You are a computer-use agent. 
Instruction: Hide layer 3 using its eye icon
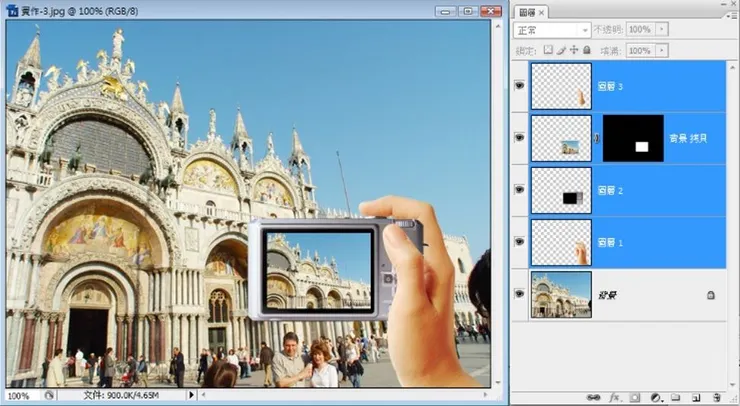tap(519, 87)
